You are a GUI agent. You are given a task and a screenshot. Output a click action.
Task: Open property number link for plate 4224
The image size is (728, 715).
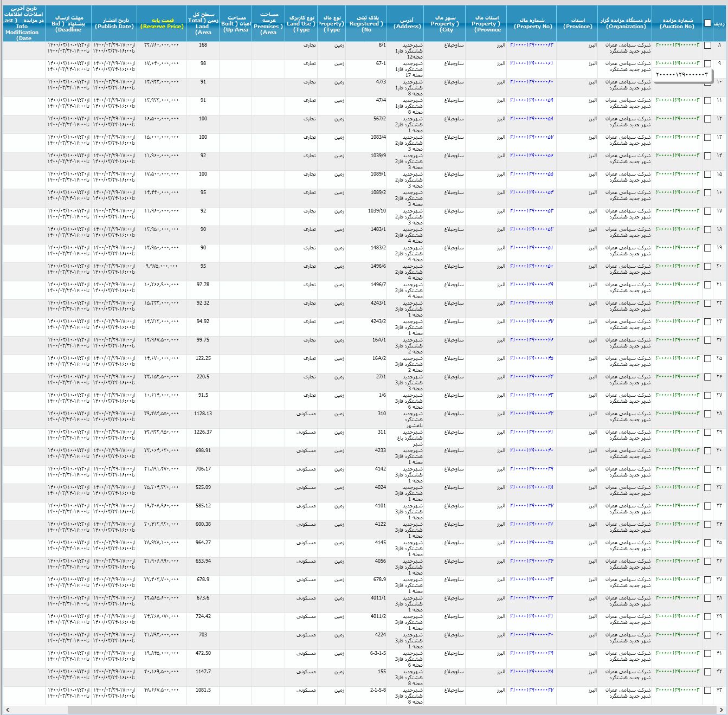click(x=532, y=635)
